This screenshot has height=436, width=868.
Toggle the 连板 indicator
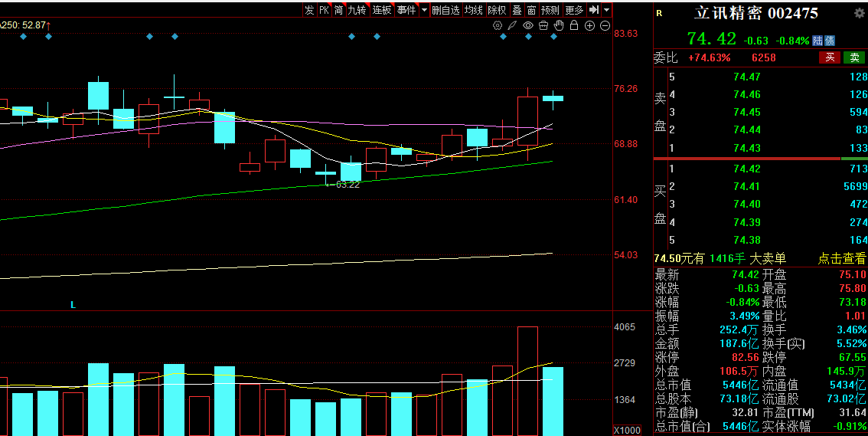pos(382,10)
